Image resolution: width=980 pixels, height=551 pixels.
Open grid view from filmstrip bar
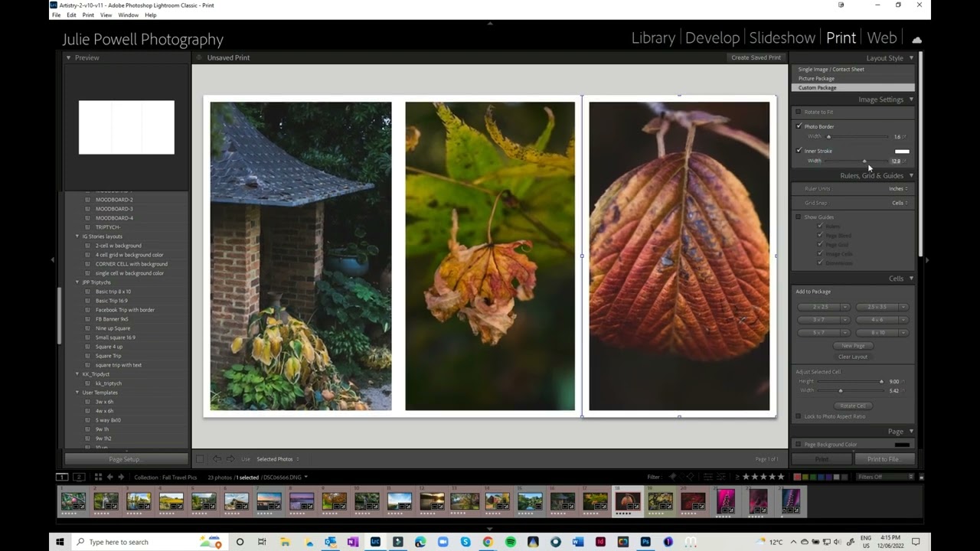click(96, 477)
